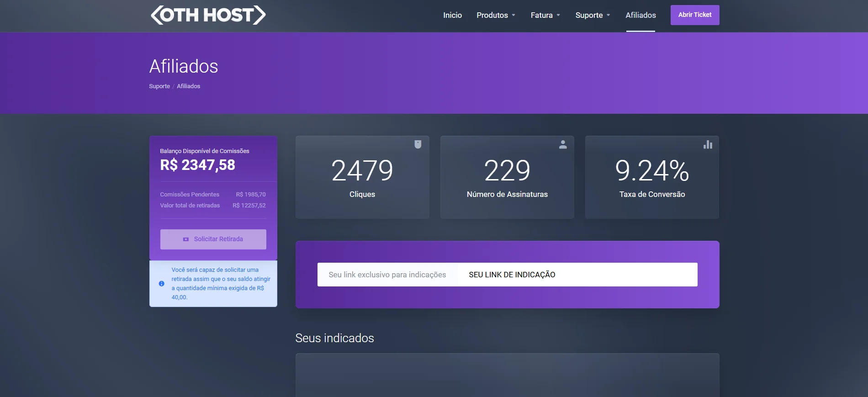Open the Inicio menu item
This screenshot has height=397, width=868.
[x=452, y=15]
